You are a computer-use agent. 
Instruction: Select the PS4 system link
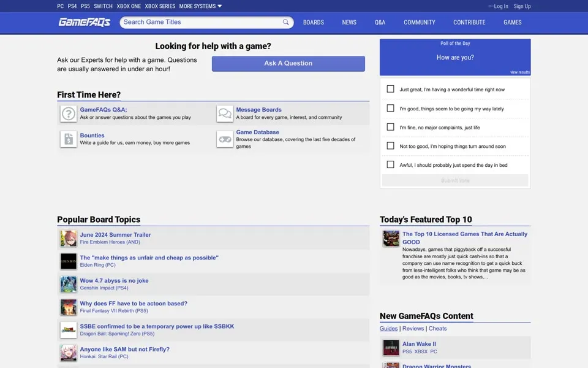coord(72,6)
